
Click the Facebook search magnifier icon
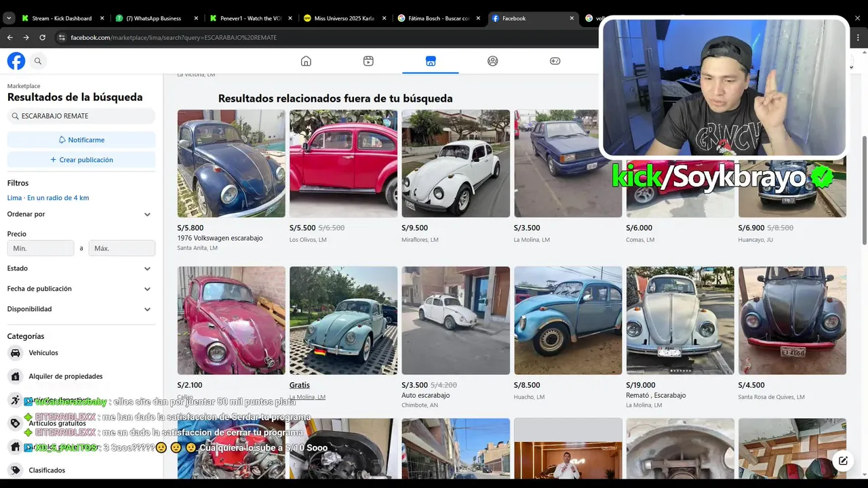click(x=38, y=61)
